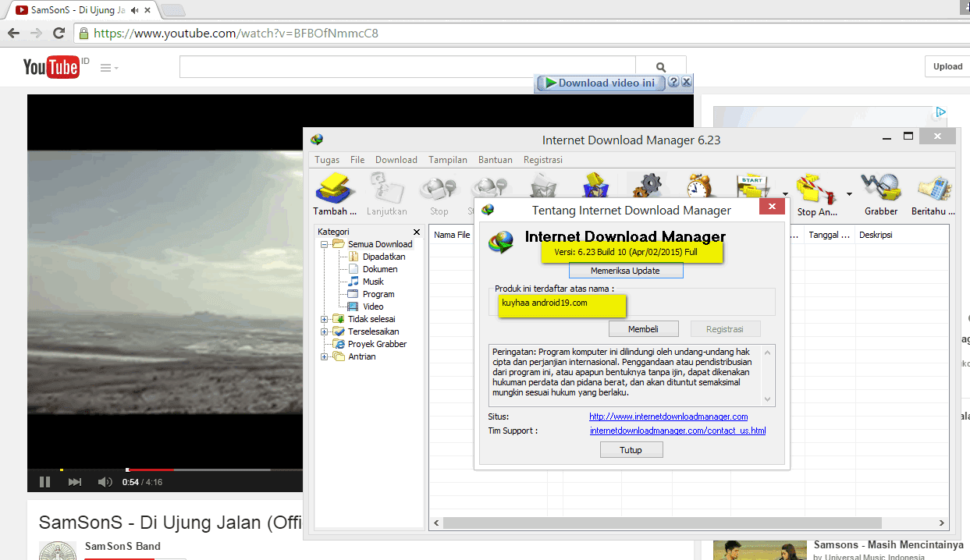This screenshot has width=970, height=560.
Task: Click the warning text box scrollbar down arrow
Action: [x=768, y=399]
